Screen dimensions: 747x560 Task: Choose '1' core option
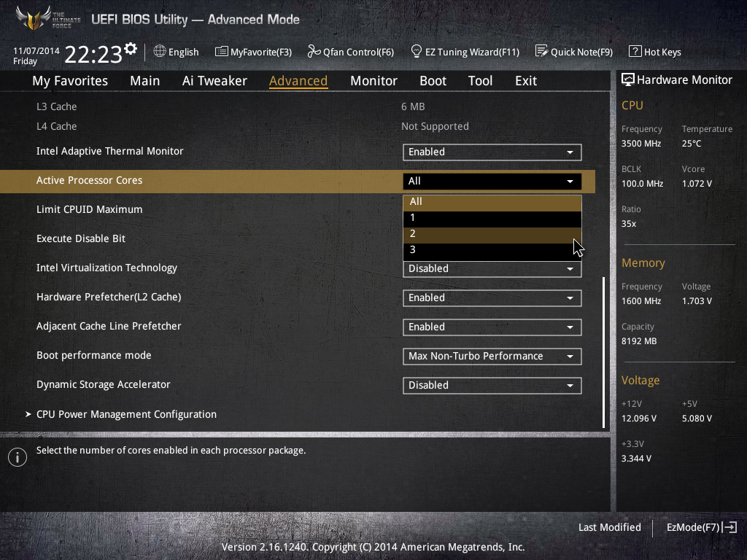[492, 218]
